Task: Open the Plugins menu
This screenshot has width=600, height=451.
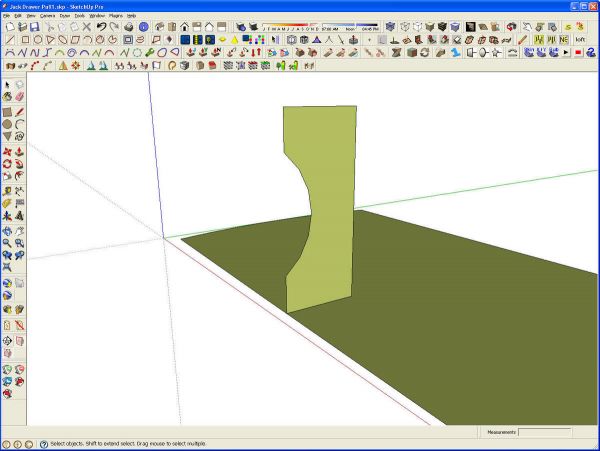Action: pos(116,16)
